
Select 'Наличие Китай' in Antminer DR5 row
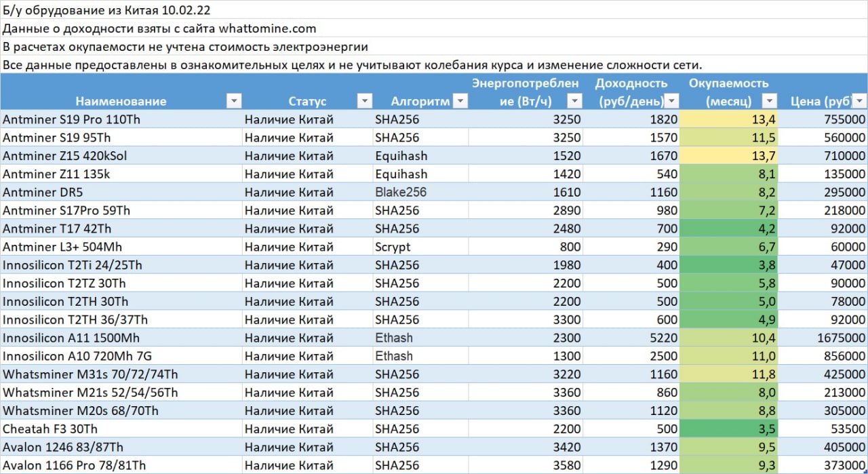pos(308,192)
